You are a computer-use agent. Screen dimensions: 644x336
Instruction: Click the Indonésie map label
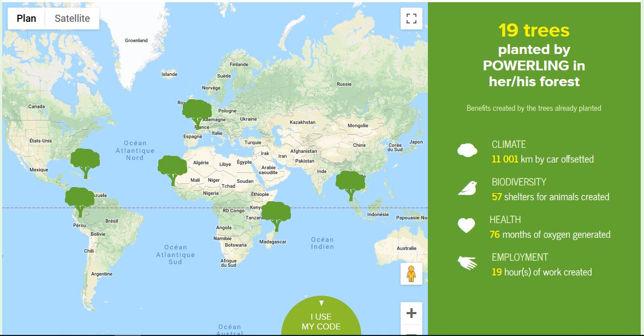click(x=378, y=214)
